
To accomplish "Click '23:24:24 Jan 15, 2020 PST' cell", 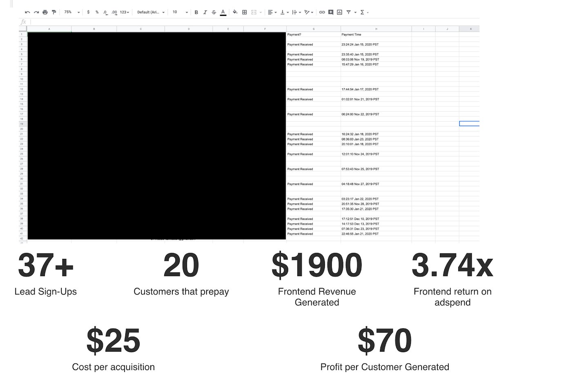I will pos(376,44).
